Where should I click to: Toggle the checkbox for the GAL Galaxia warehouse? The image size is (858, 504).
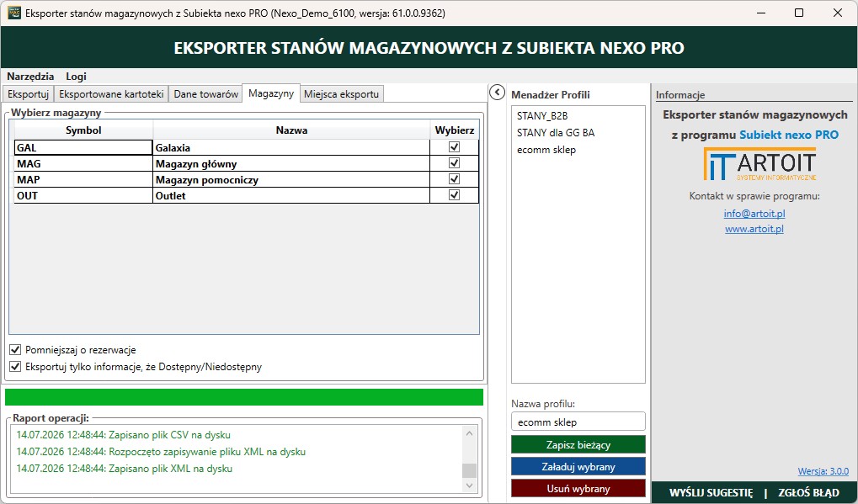coord(454,147)
